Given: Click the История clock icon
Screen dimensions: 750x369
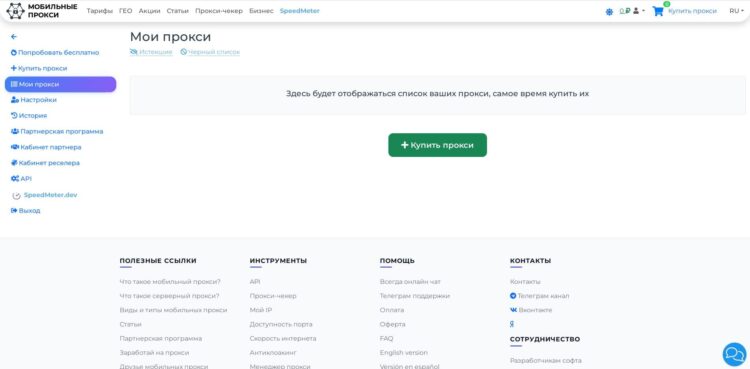Looking at the screenshot, I should pos(14,115).
